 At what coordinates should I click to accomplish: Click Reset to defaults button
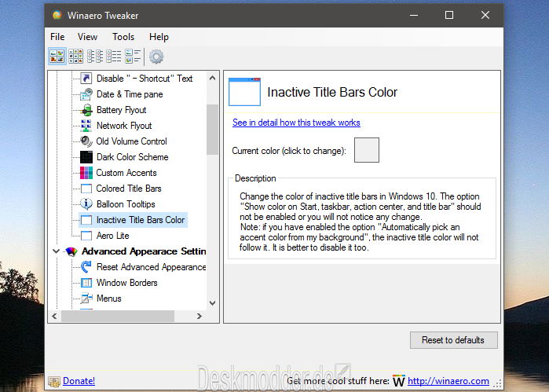453,340
